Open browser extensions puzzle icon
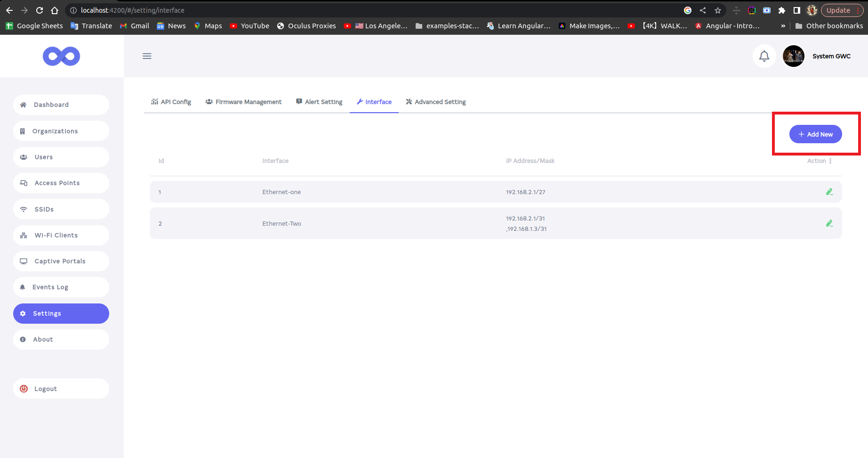Screen dimensions: 868x458 782,10
